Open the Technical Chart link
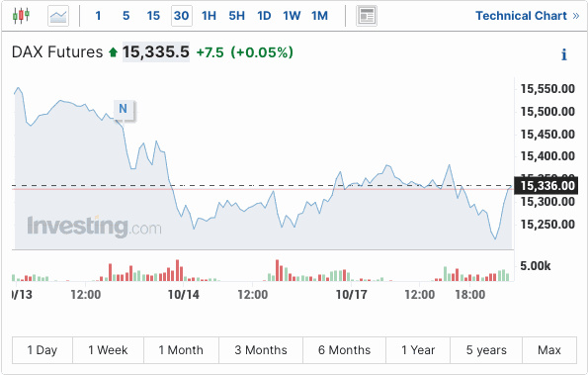The width and height of the screenshot is (588, 375). (x=528, y=16)
